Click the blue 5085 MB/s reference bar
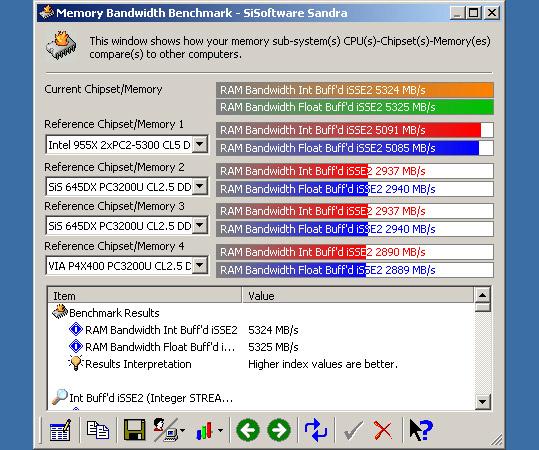Screen dimensions: 539x450 (x=355, y=148)
